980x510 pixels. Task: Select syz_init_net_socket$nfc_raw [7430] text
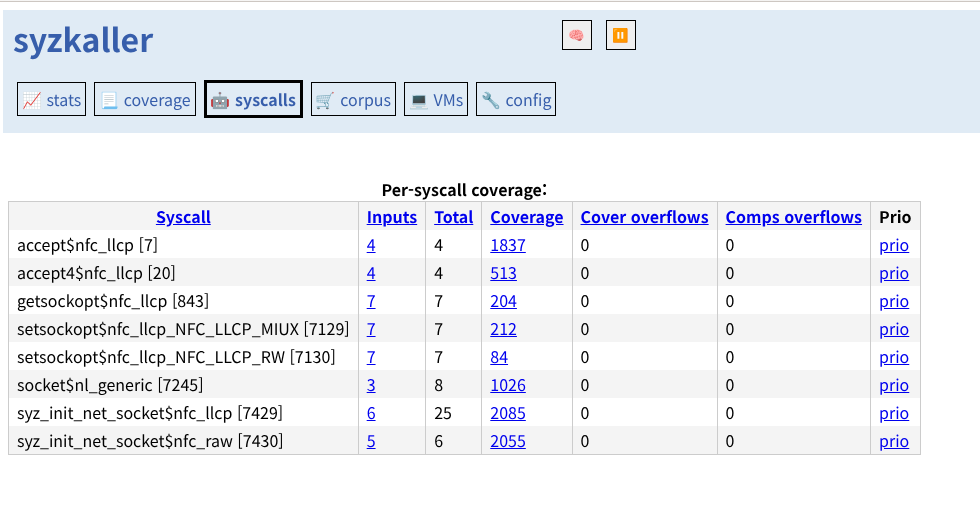150,441
